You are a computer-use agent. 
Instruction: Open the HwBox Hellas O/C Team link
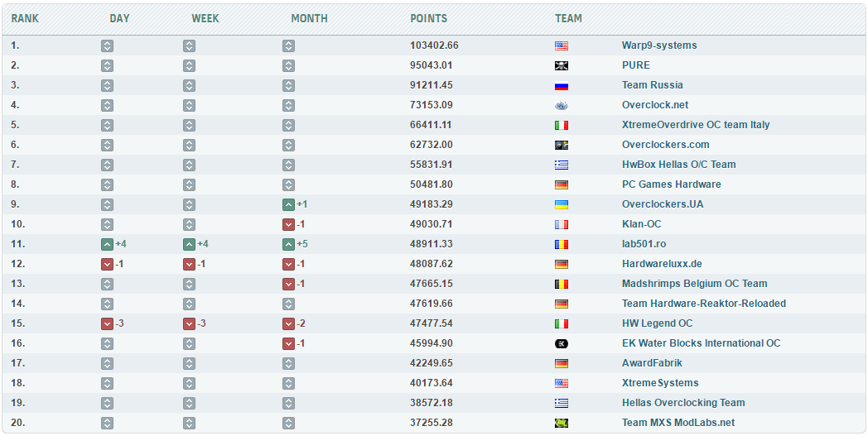(678, 165)
